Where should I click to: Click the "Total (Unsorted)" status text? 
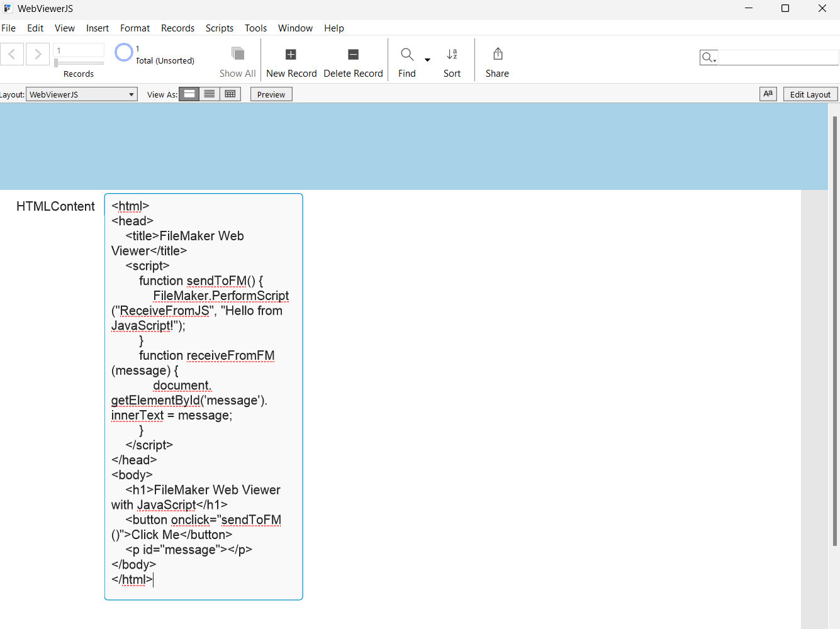pos(165,61)
